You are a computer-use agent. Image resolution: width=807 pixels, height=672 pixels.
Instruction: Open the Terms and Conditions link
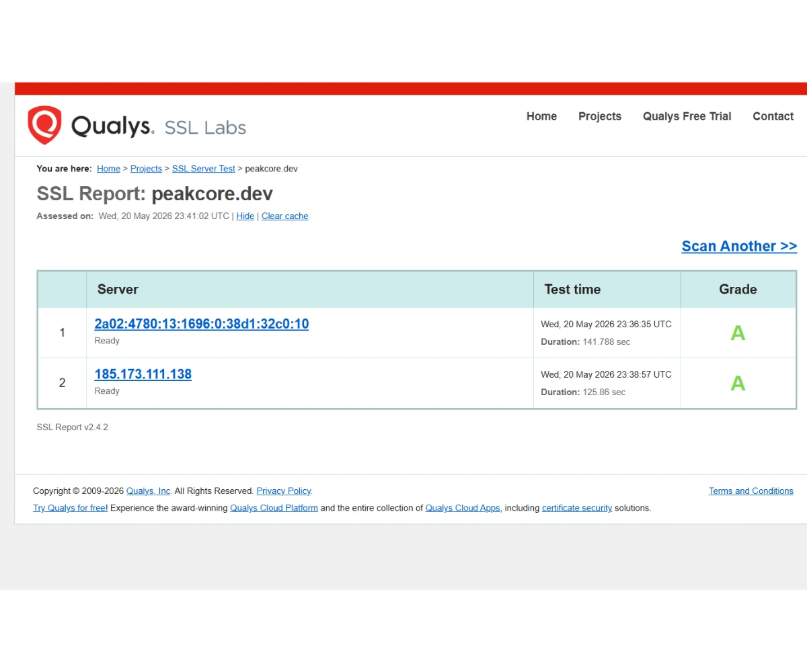point(751,491)
